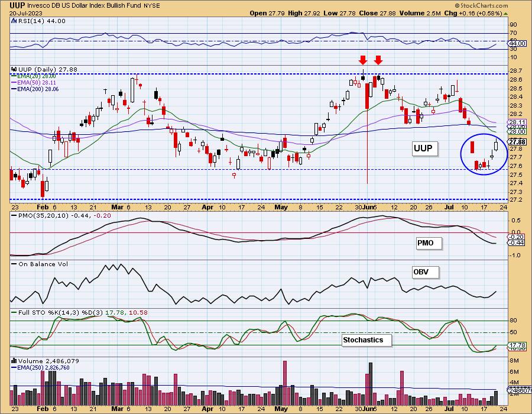Click the green Full STO legend line marker

click(14, 312)
